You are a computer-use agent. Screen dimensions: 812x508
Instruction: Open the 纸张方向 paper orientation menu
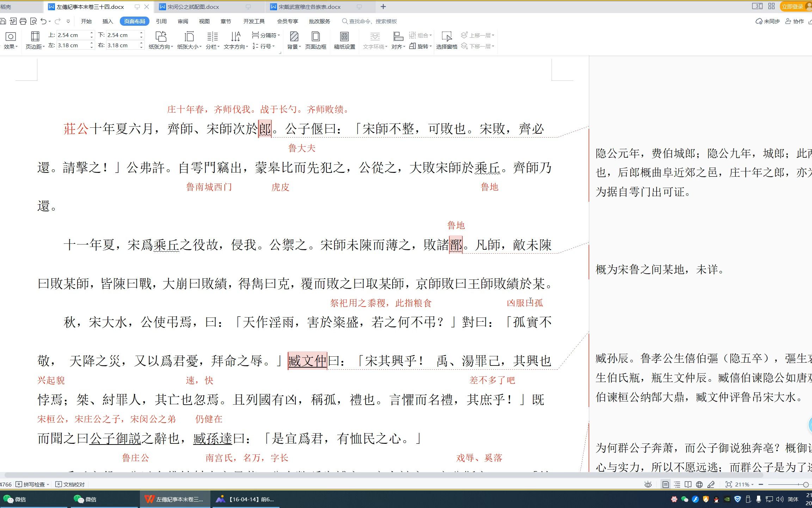point(161,40)
